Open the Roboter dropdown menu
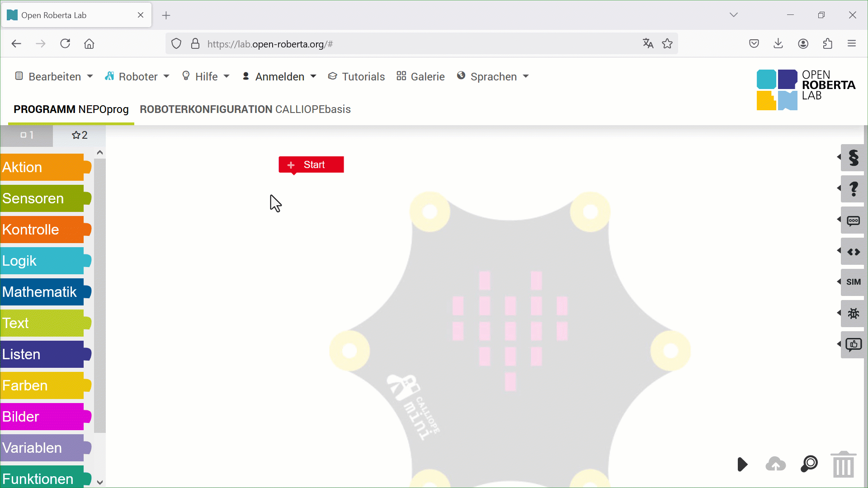The height and width of the screenshot is (488, 868). [x=137, y=76]
